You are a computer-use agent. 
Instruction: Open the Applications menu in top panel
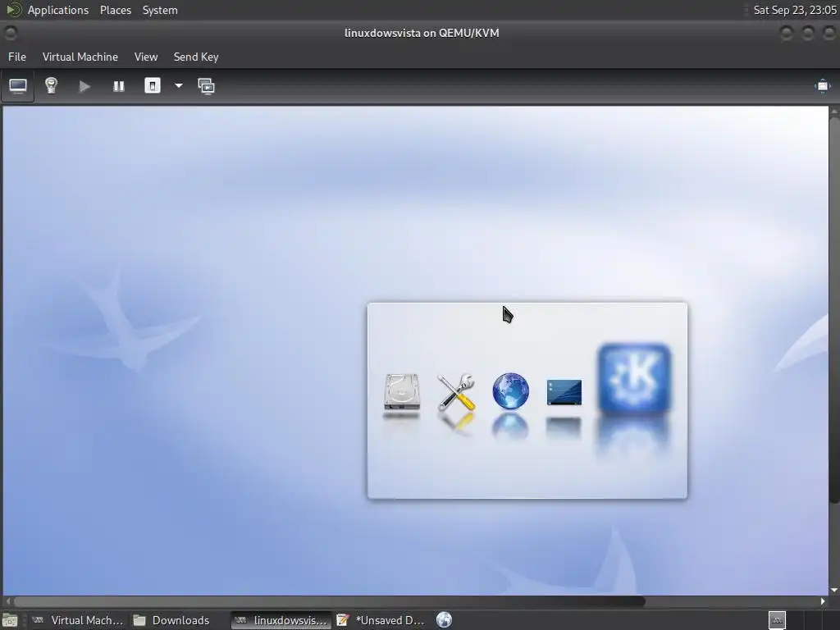(58, 10)
